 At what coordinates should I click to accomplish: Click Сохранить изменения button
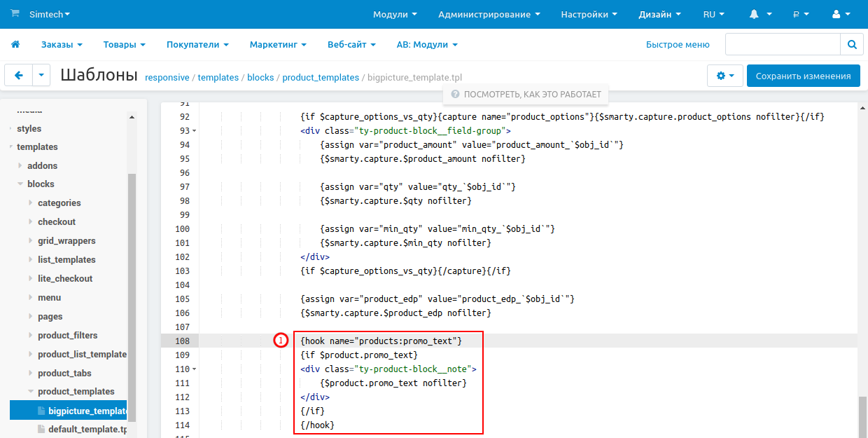coord(803,76)
